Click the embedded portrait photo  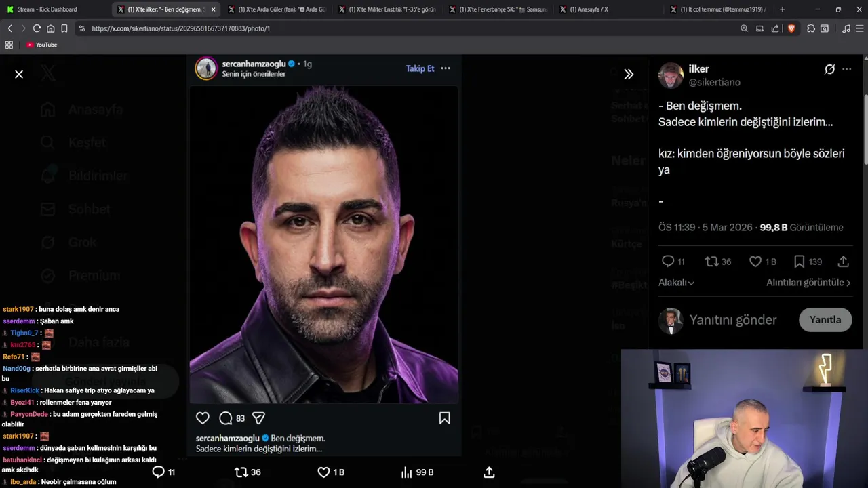click(323, 244)
